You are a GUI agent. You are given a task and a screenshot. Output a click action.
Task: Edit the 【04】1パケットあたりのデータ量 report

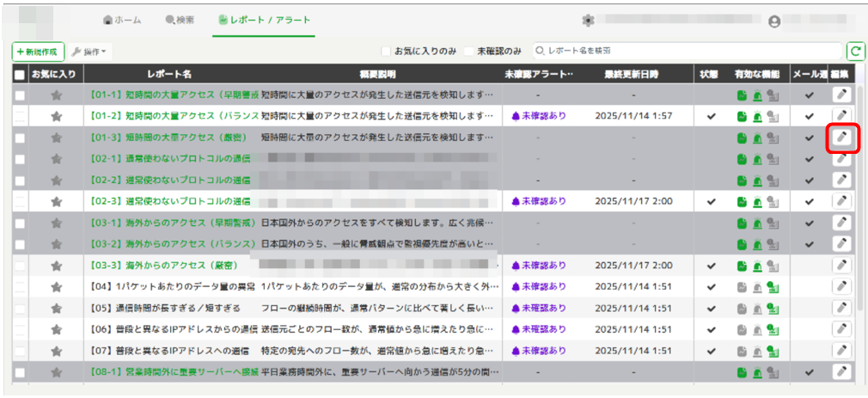click(x=841, y=287)
